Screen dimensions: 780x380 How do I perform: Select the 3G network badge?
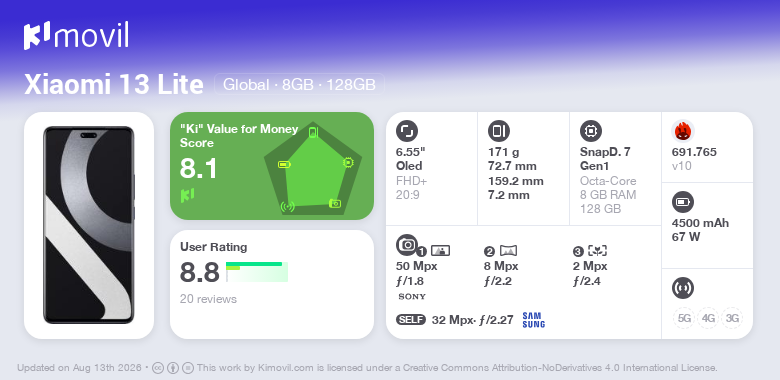[732, 318]
